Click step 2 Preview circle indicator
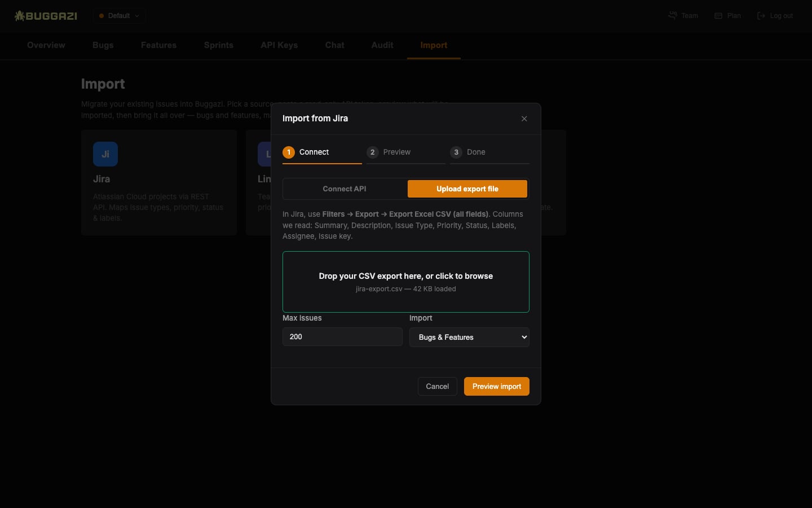The width and height of the screenshot is (812, 508). coord(373,152)
